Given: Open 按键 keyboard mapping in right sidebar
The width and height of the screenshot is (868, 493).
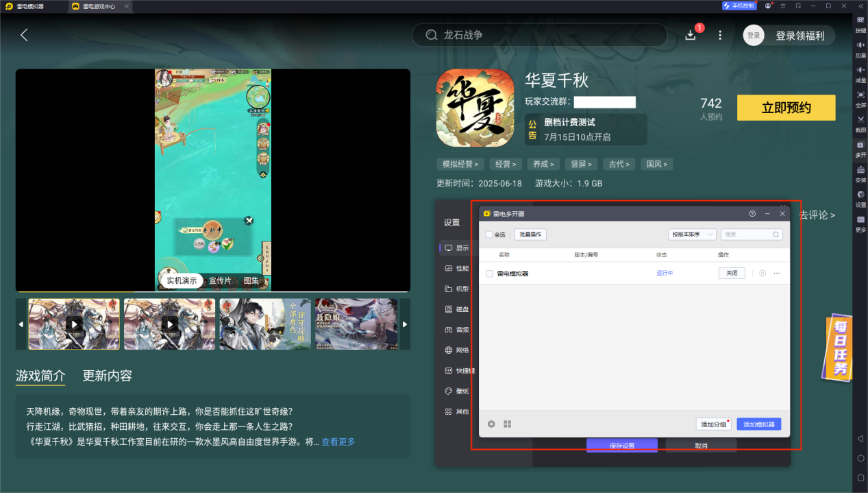Looking at the screenshot, I should coord(860,23).
